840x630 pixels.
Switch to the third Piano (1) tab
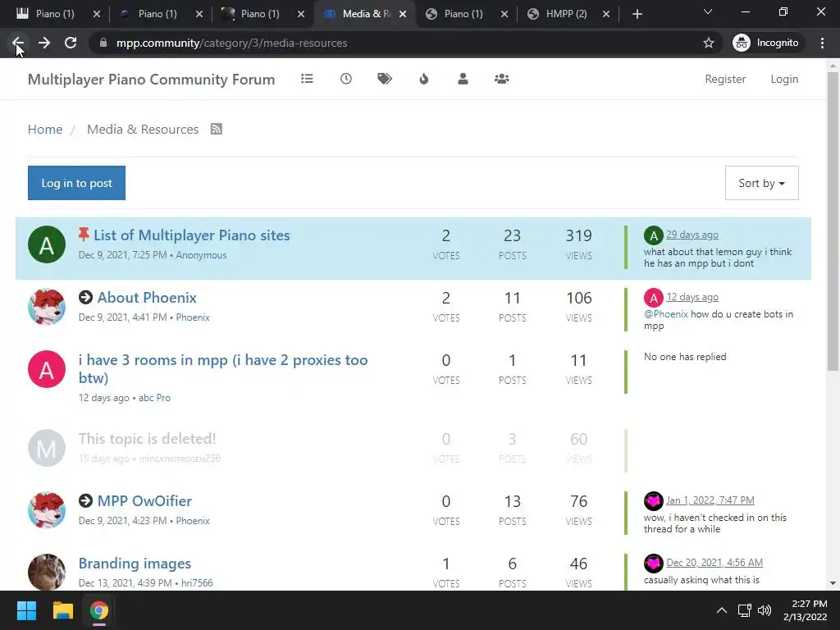(260, 14)
